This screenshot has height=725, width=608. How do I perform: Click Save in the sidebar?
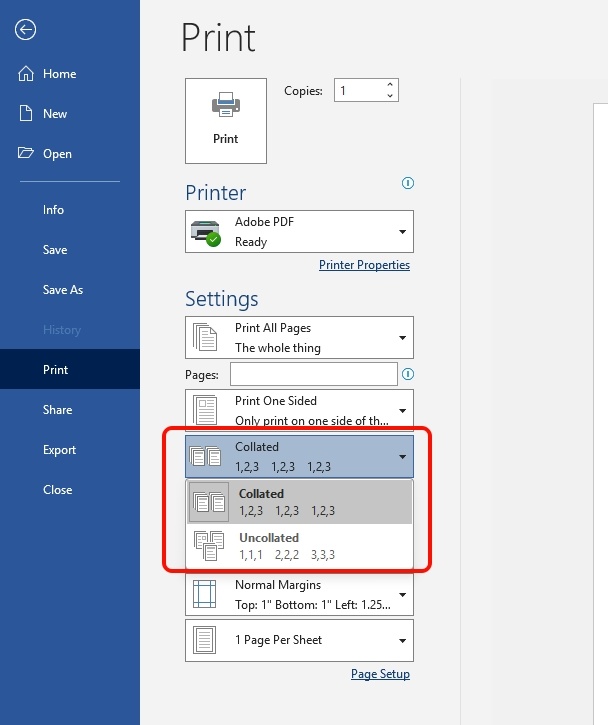coord(70,250)
